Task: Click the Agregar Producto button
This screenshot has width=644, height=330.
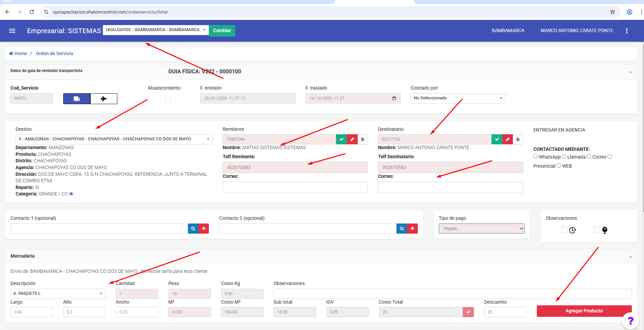Action: [x=584, y=311]
